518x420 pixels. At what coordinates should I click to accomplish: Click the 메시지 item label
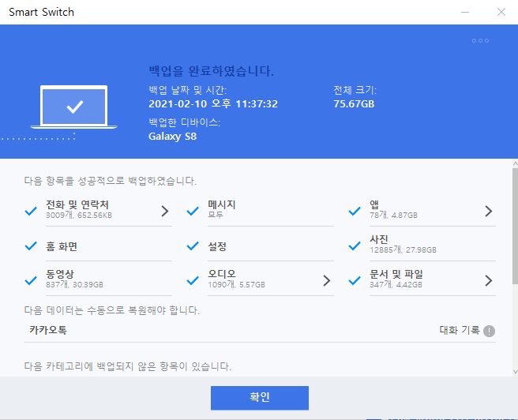coord(221,204)
